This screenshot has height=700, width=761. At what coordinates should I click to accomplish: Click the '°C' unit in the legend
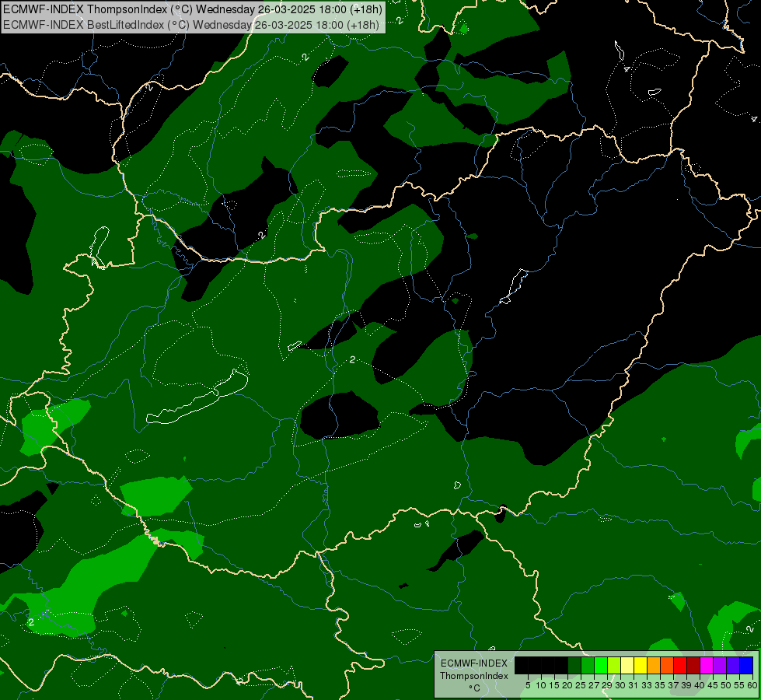(475, 688)
